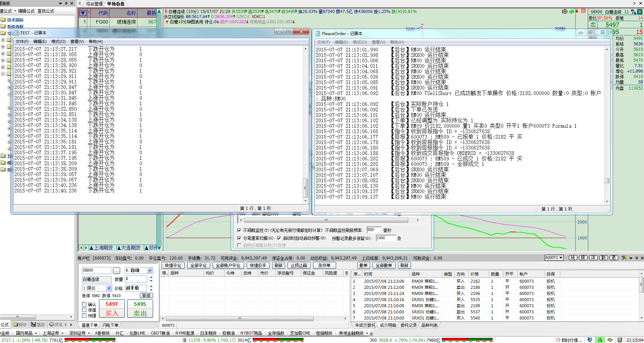Click the 详 icon button in account bar
The height and width of the screenshot is (343, 644).
click(593, 258)
